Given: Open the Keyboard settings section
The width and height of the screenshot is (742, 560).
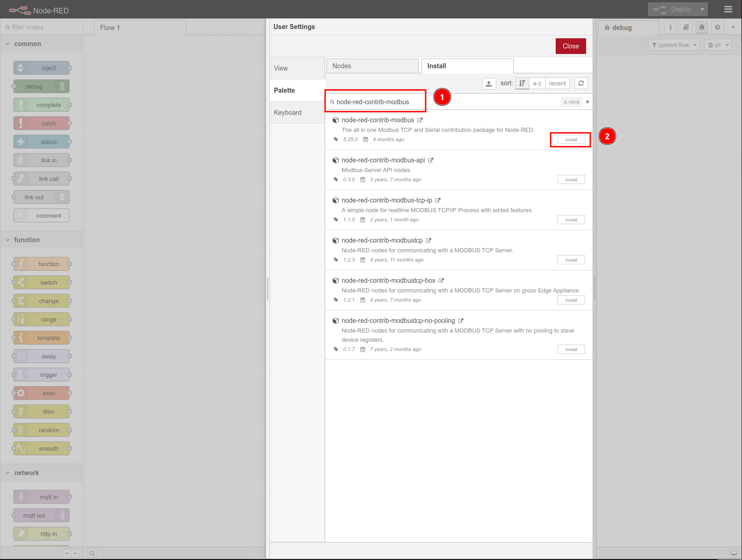Looking at the screenshot, I should pyautogui.click(x=297, y=113).
